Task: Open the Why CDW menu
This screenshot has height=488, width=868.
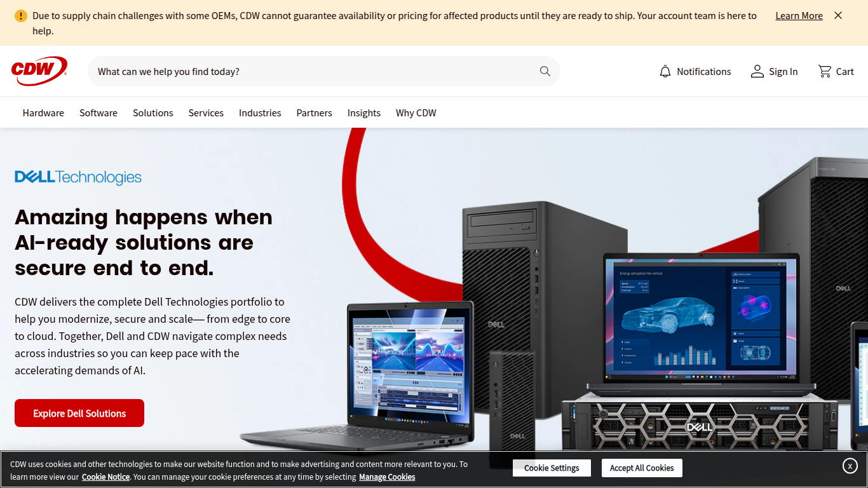Action: [x=416, y=112]
